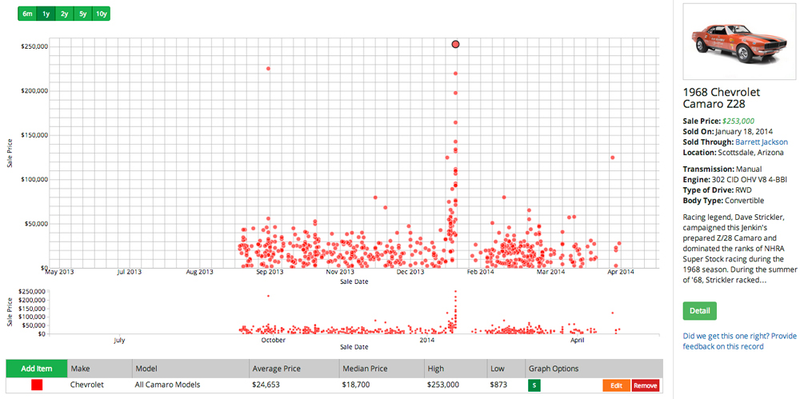This screenshot has height=399, width=800.
Task: Click the Add Item button
Action: [37, 368]
